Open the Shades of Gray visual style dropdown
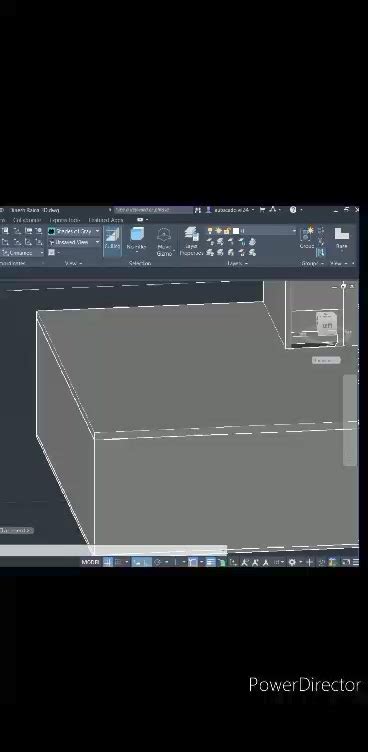This screenshot has width=368, height=752. click(x=74, y=231)
